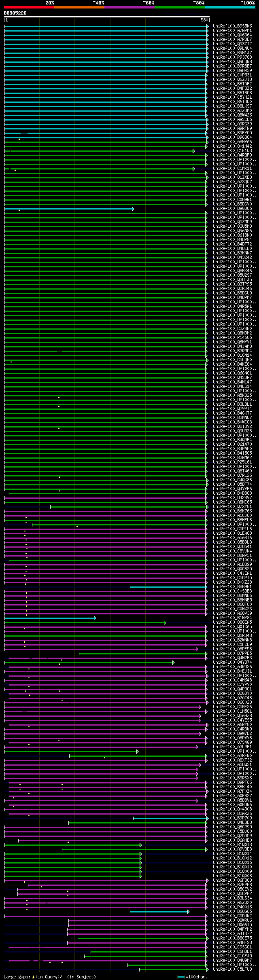Screen dimensions: 259x980
Task: Select the UniRef100_A9VDD3 label
Action: coord(232,849)
